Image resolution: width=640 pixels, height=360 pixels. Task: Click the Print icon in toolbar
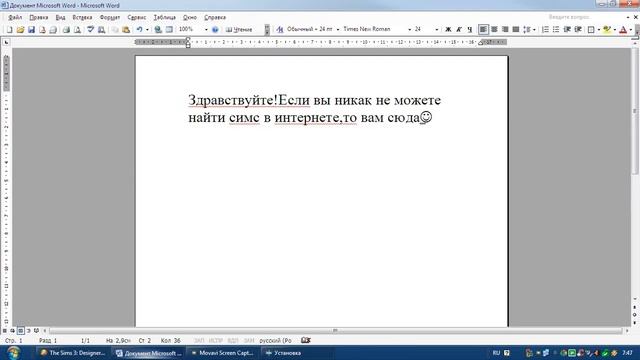tap(66, 29)
